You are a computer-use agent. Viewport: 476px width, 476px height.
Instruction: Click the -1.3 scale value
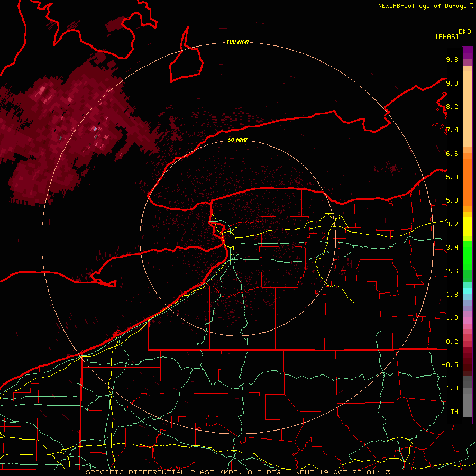coord(450,388)
